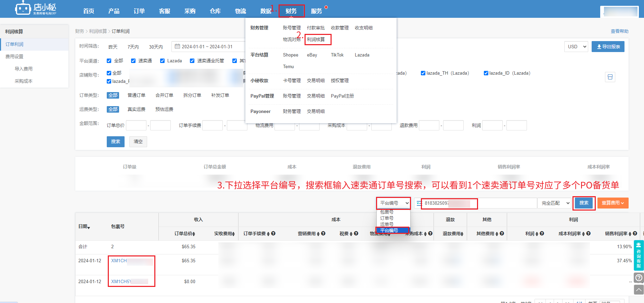
Task: Click the 订单总价 minimum amount field
Action: pos(136,125)
